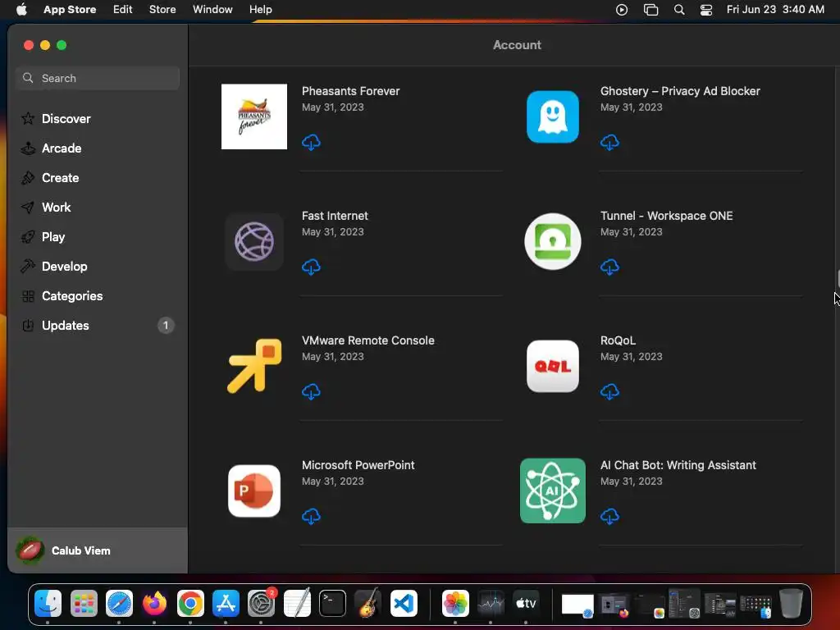The height and width of the screenshot is (630, 840).
Task: Click the Ghostery – Privacy Ad Blocker title
Action: (680, 91)
